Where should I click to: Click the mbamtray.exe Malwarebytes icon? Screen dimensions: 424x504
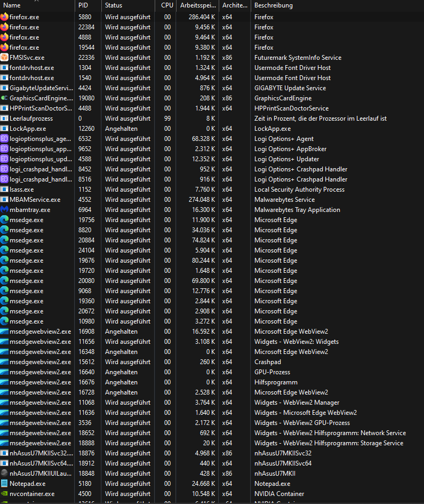[4, 210]
